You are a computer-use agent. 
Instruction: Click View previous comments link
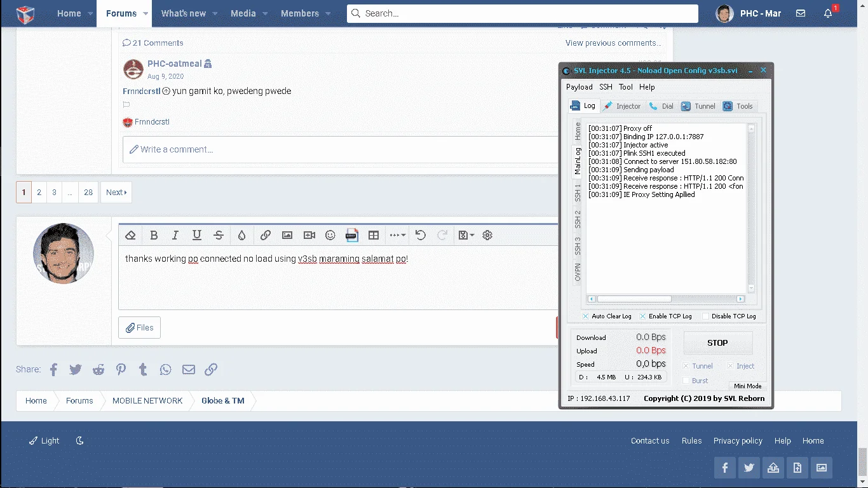click(x=613, y=43)
